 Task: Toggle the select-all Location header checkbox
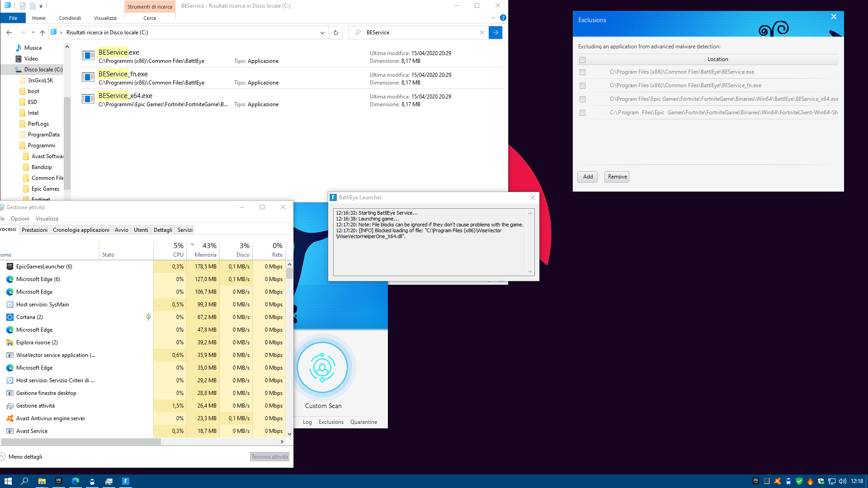click(582, 60)
